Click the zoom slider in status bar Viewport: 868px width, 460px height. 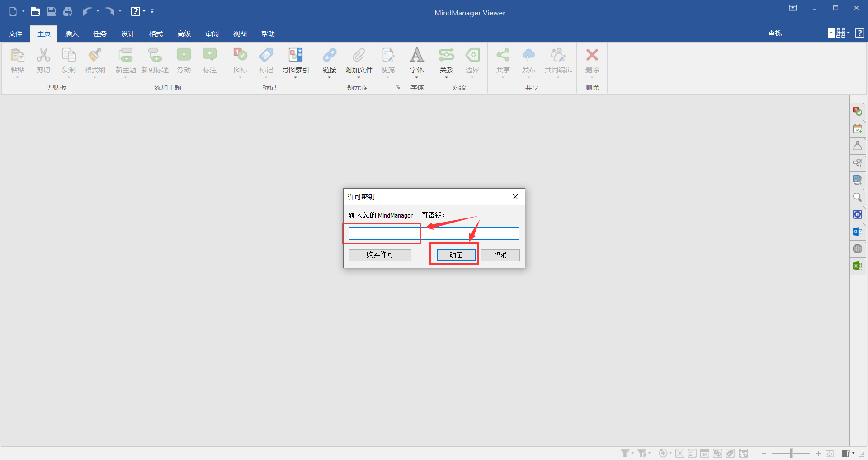pos(791,453)
